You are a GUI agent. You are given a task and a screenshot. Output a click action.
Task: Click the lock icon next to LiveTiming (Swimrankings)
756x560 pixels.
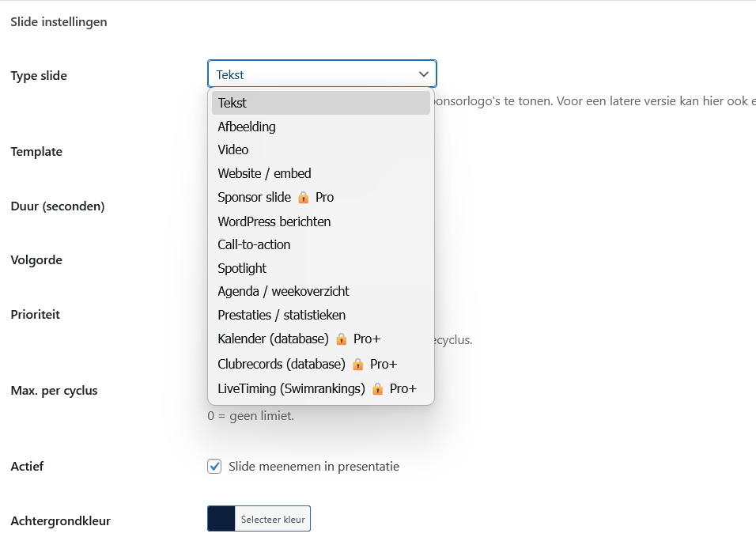(x=377, y=388)
